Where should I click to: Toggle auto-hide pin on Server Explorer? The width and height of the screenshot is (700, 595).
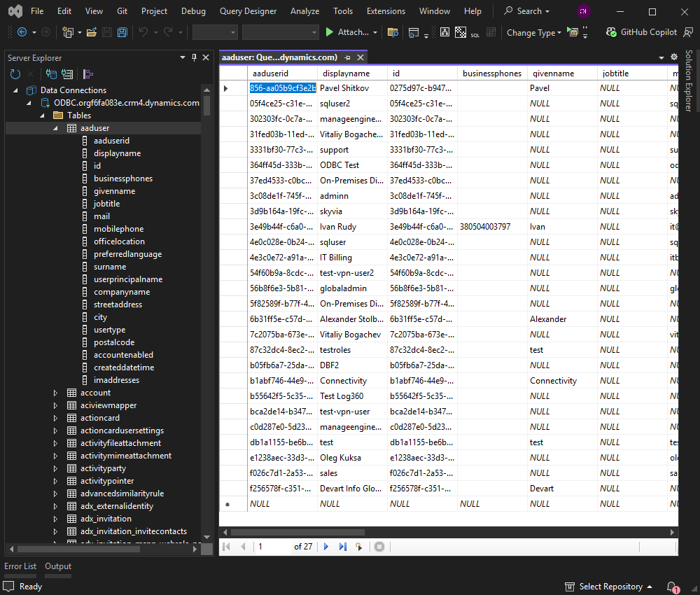coord(194,58)
